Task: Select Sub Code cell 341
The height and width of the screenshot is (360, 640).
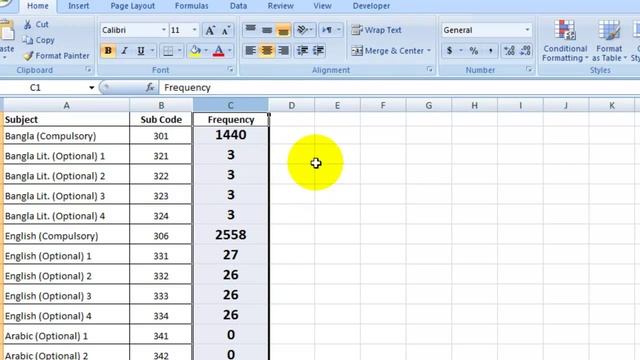Action: click(x=161, y=336)
